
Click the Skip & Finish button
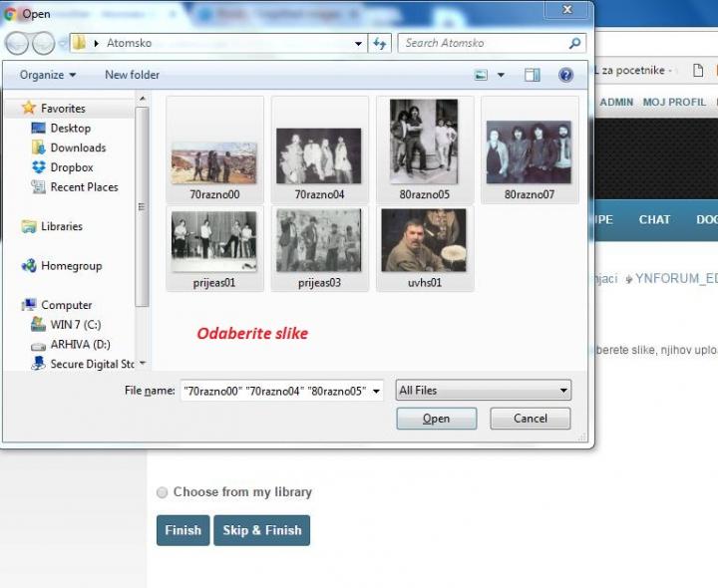(x=261, y=530)
